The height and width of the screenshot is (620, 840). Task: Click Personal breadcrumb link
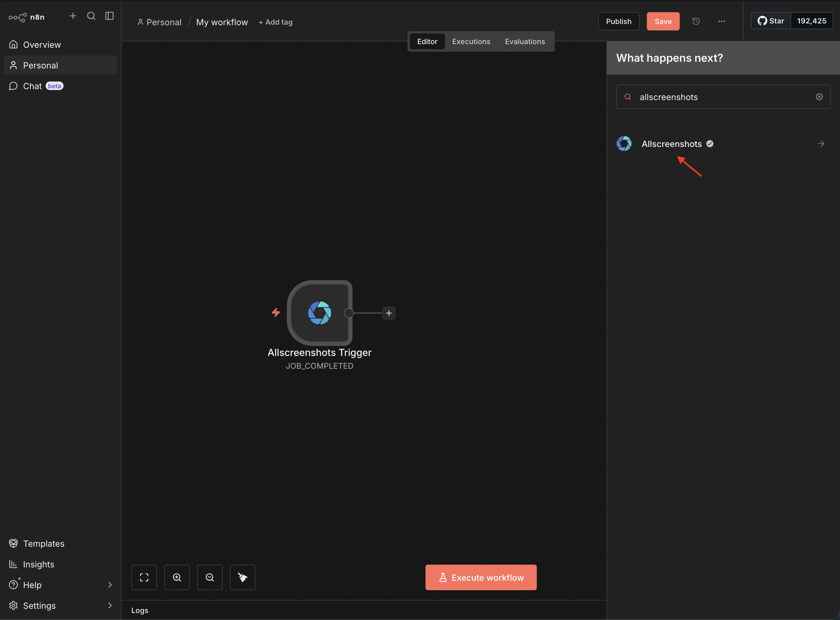(159, 22)
